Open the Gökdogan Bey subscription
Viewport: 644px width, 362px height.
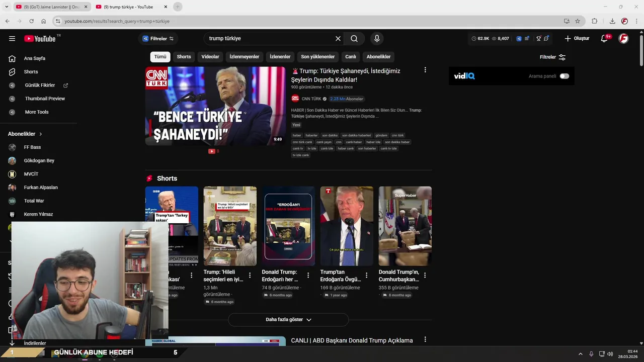click(x=39, y=161)
